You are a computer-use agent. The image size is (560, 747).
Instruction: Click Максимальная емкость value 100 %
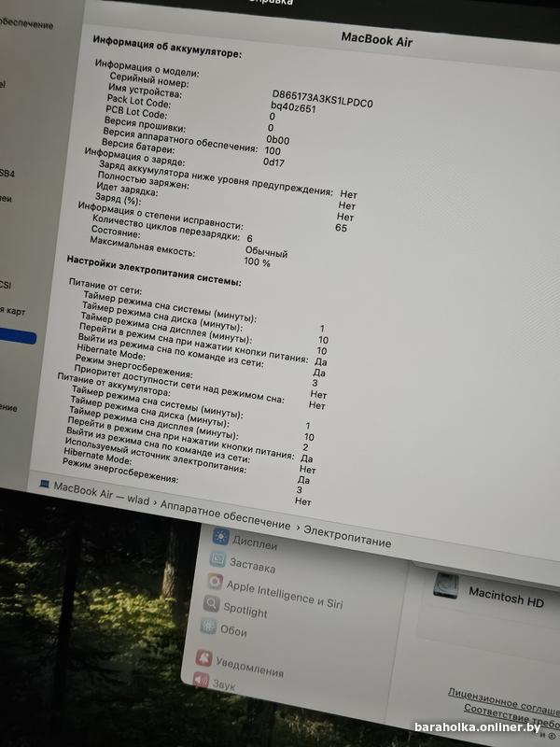[258, 261]
